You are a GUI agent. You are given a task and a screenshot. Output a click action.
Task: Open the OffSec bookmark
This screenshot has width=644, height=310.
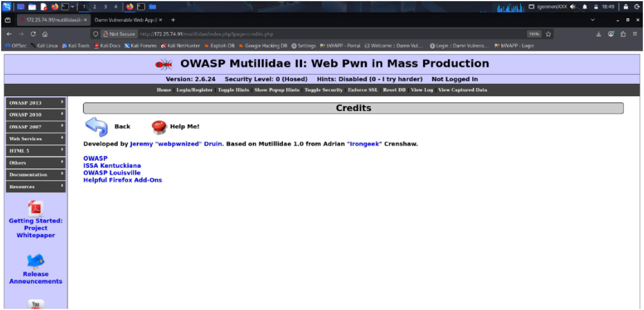[x=16, y=46]
